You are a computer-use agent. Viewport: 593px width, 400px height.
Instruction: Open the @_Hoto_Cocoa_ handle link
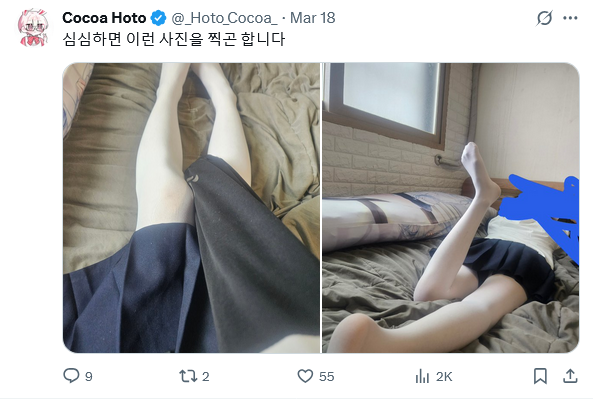point(225,18)
